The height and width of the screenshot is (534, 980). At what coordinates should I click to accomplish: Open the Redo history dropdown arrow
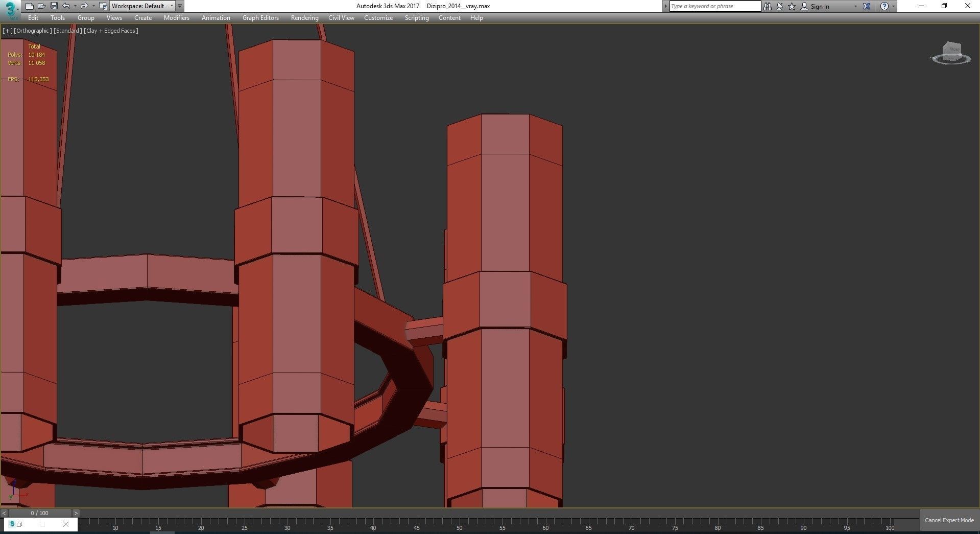(93, 6)
